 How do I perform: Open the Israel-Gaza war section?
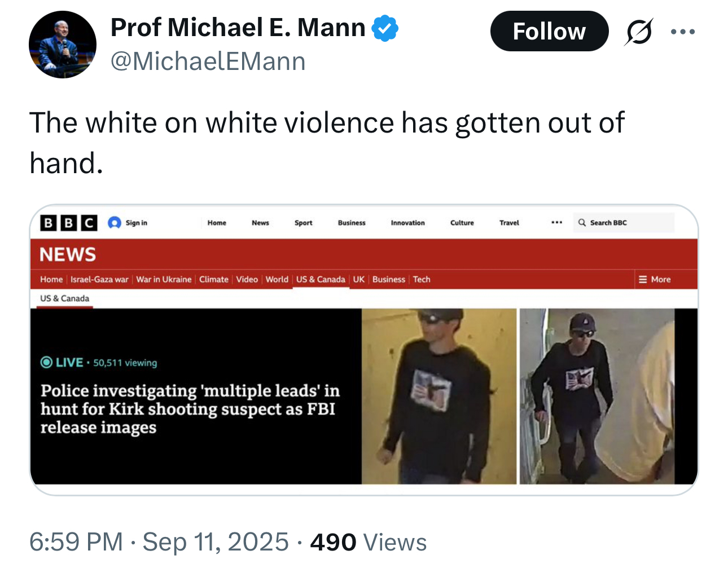[99, 279]
